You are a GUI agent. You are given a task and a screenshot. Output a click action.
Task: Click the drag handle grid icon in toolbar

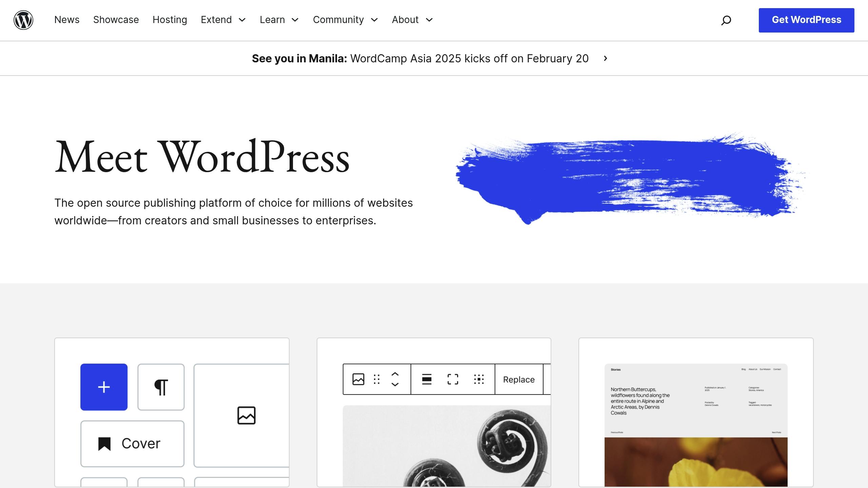coord(376,380)
